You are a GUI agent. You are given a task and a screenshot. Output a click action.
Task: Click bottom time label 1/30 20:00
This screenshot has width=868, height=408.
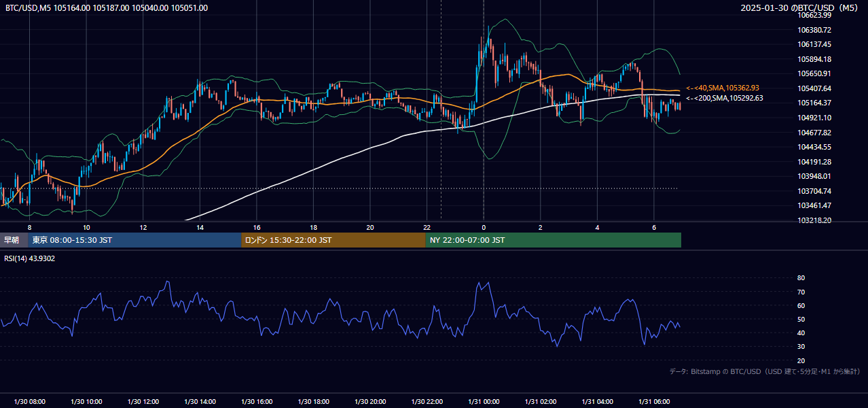pyautogui.click(x=370, y=402)
